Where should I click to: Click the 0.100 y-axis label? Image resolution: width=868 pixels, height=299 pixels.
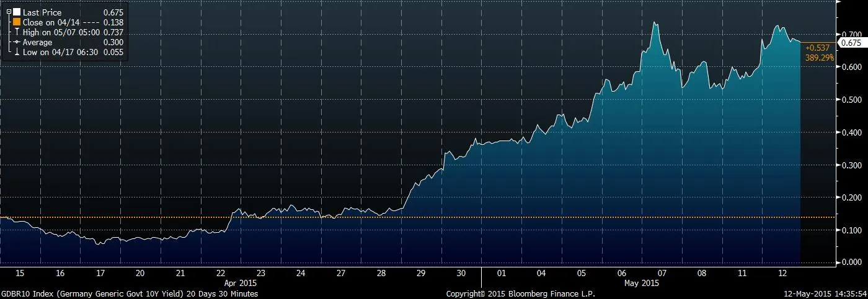pyautogui.click(x=851, y=230)
